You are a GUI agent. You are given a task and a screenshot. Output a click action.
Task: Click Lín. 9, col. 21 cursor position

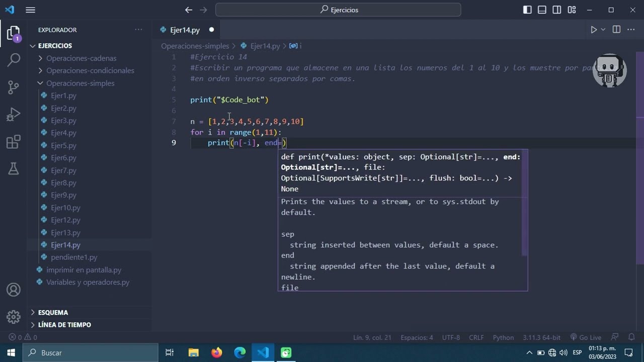[x=372, y=337]
